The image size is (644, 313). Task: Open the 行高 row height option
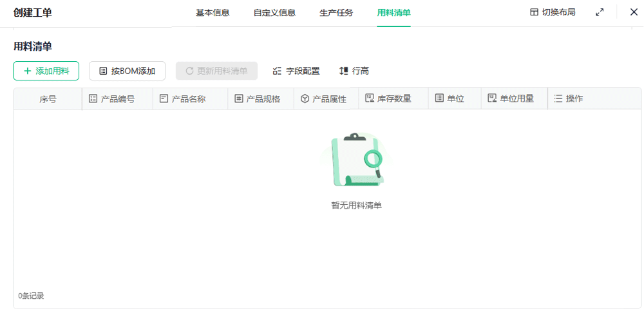coord(354,71)
